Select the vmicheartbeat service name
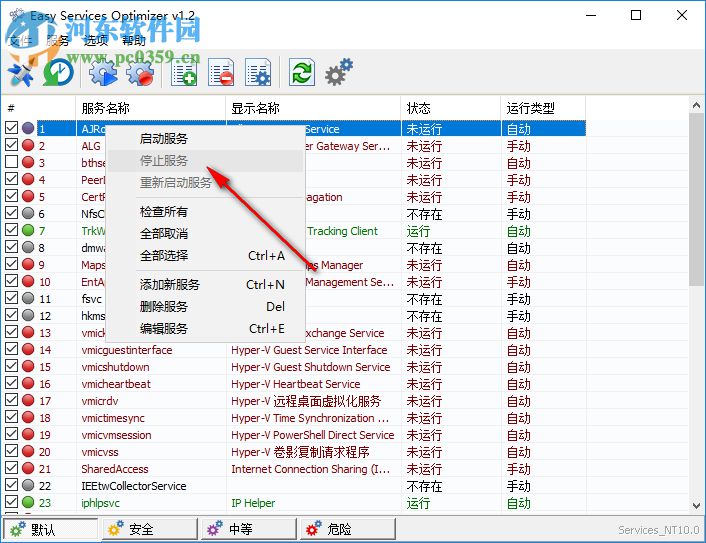The image size is (706, 543). pyautogui.click(x=116, y=384)
